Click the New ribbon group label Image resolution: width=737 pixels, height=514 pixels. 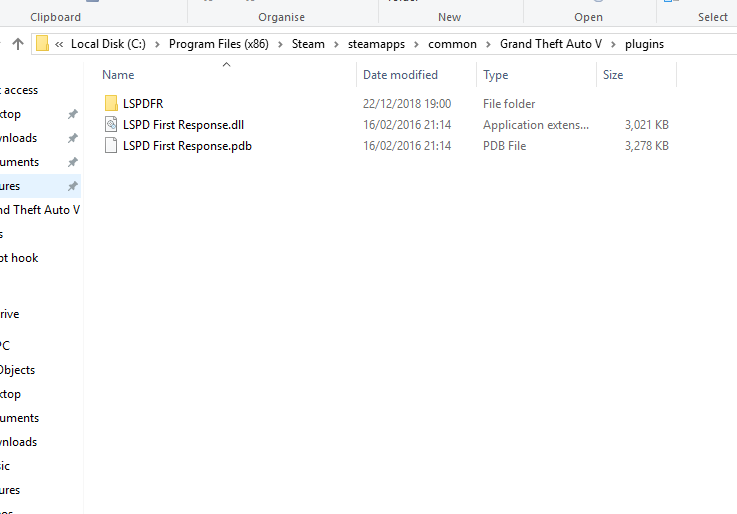point(449,17)
